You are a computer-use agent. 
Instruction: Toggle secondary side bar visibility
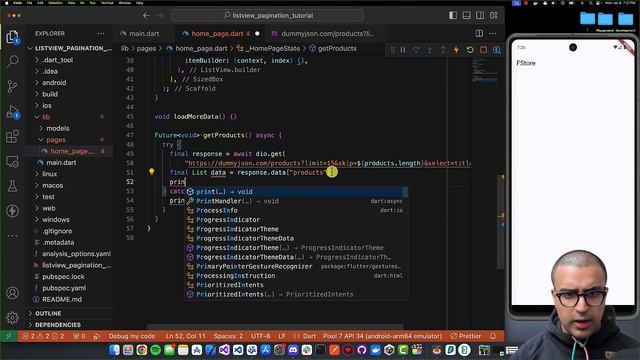pyautogui.click(x=480, y=16)
